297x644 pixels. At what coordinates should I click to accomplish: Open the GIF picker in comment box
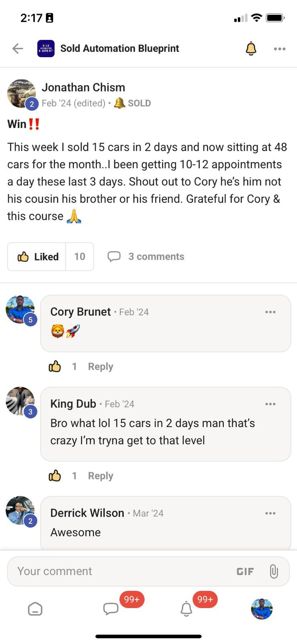click(245, 572)
